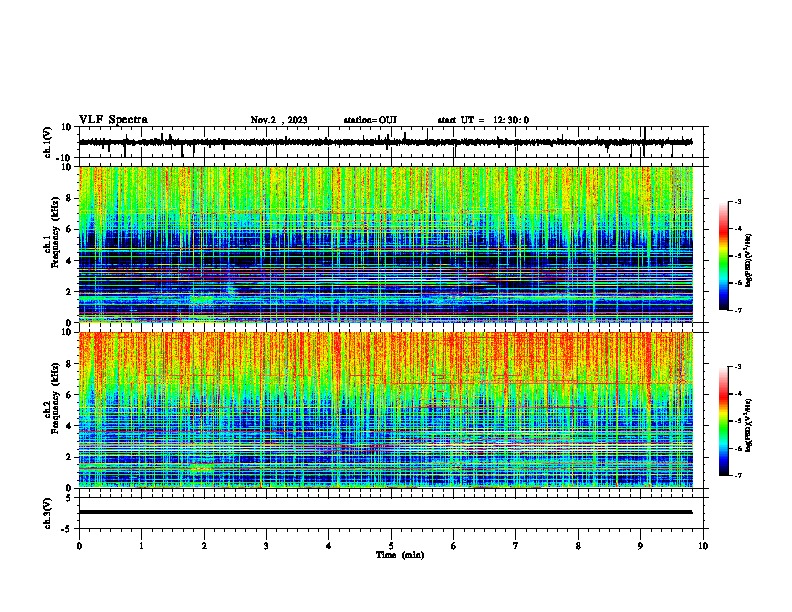Click the "ch.1 Frequency (kHz)" axis label
Screen dimensions: 792x612
[x=51, y=233]
